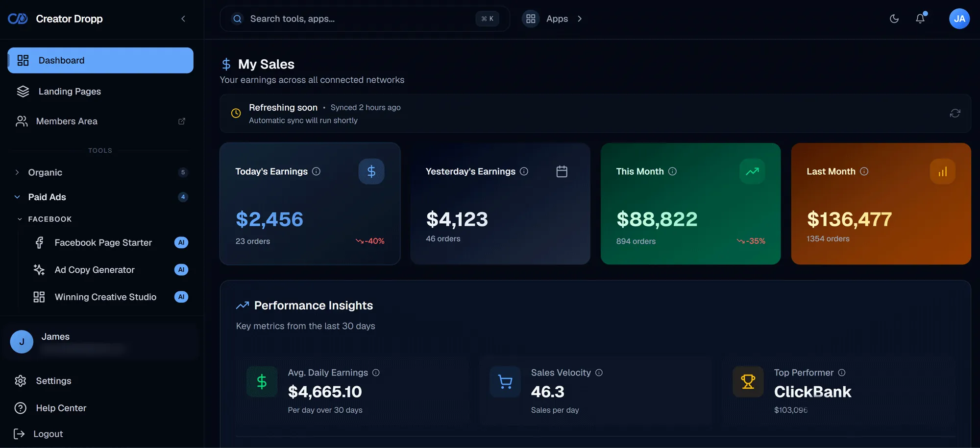
Task: Click Logout
Action: click(100, 434)
